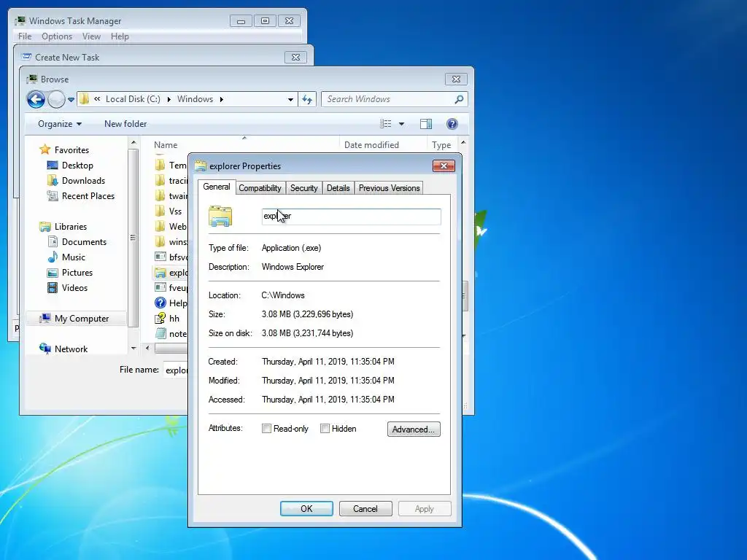Open Task Manager File menu
Image resolution: width=747 pixels, height=560 pixels.
(x=25, y=36)
